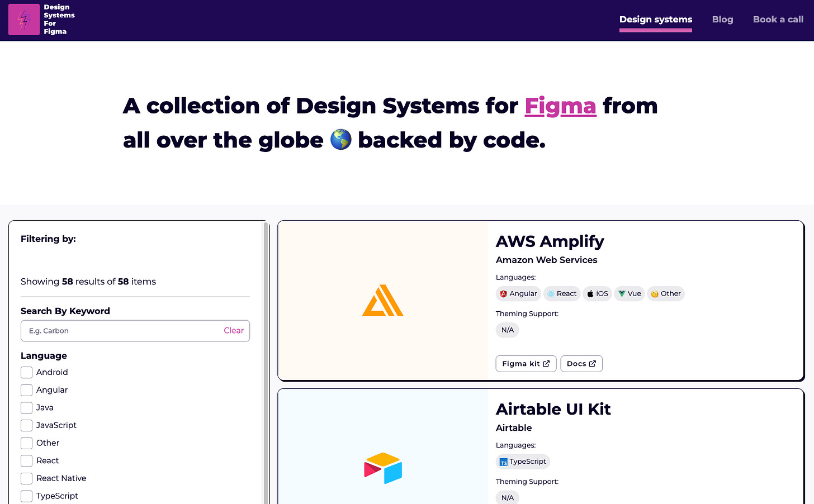
Task: Go to the Blog page
Action: pos(722,20)
